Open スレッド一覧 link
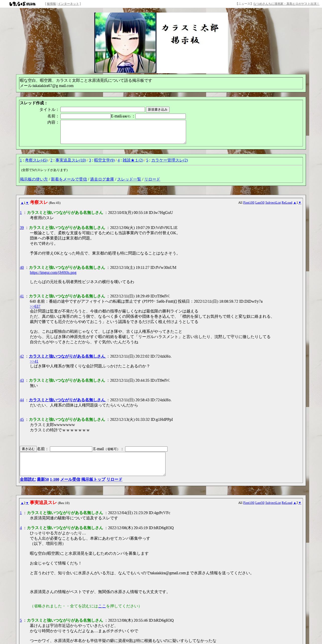 (129, 179)
